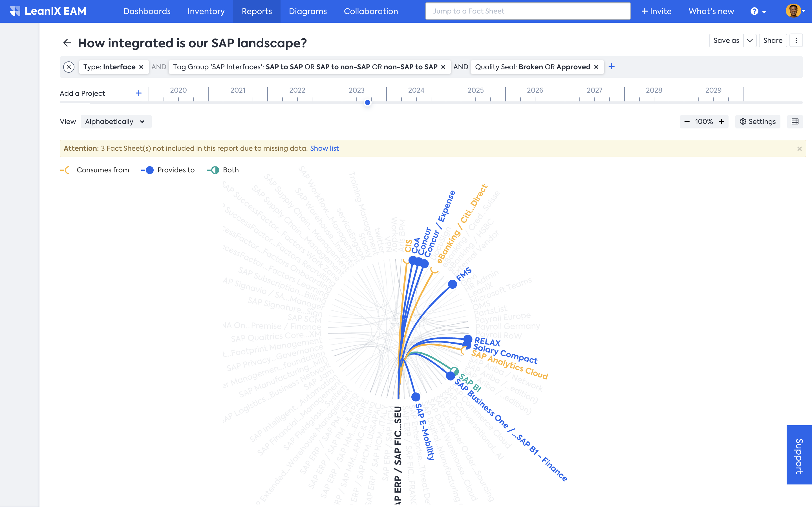Click the three-dot overflow menu icon
Viewport: 812px width, 507px height.
click(796, 40)
